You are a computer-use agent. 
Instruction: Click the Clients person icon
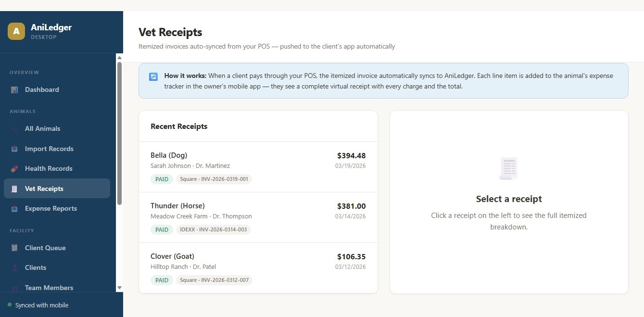click(x=14, y=268)
